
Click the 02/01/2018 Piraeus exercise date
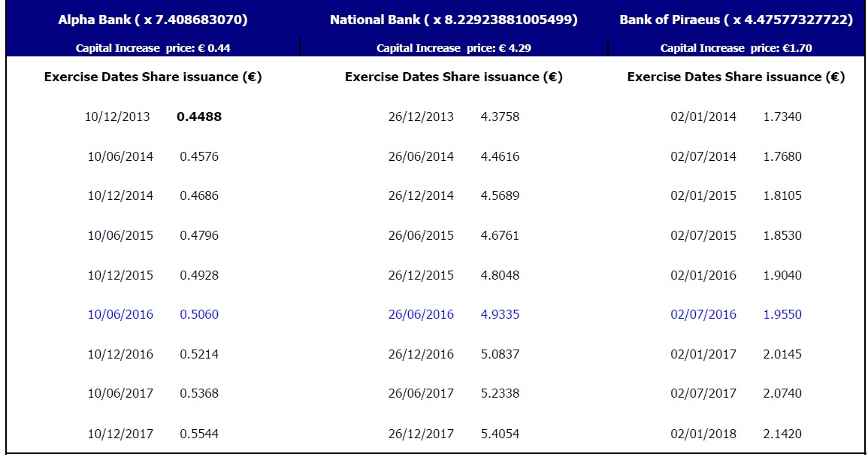(703, 434)
